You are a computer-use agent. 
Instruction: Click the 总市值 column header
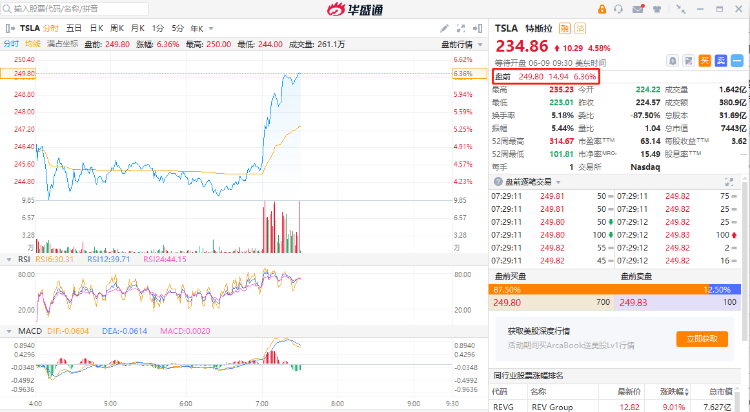point(720,392)
